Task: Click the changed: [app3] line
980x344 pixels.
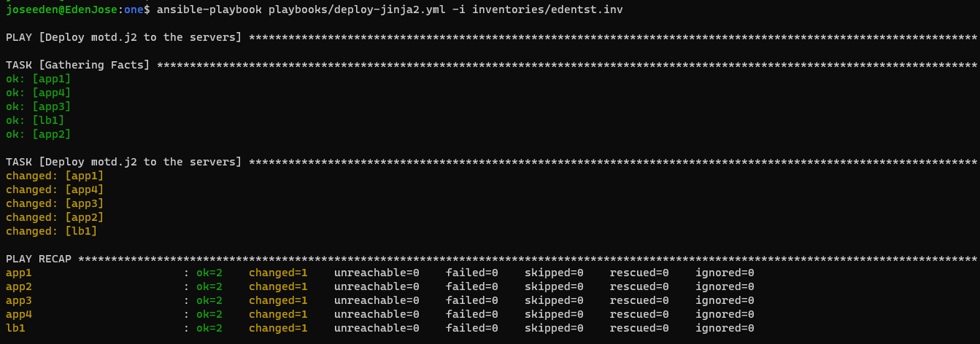Action: click(55, 203)
